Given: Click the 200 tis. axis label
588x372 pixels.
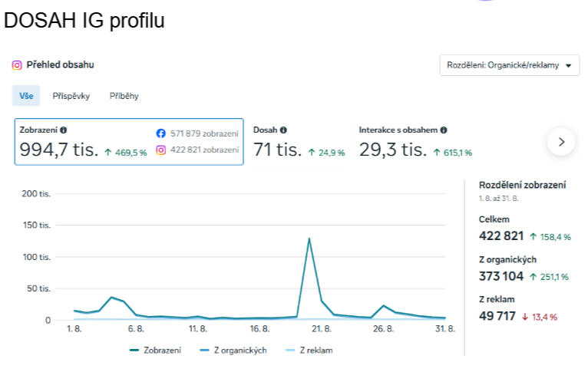Looking at the screenshot, I should [x=36, y=194].
